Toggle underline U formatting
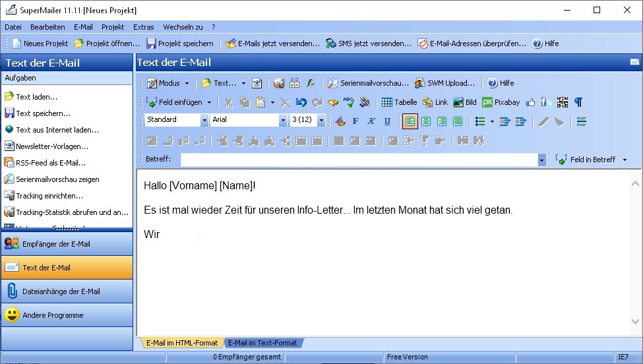643x364 pixels. 387,121
